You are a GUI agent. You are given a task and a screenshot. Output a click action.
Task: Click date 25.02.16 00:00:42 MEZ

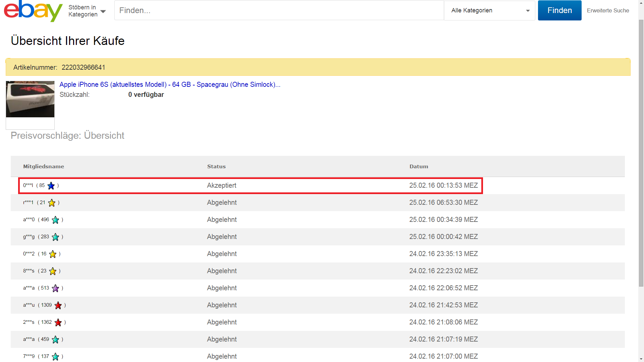[x=443, y=237]
